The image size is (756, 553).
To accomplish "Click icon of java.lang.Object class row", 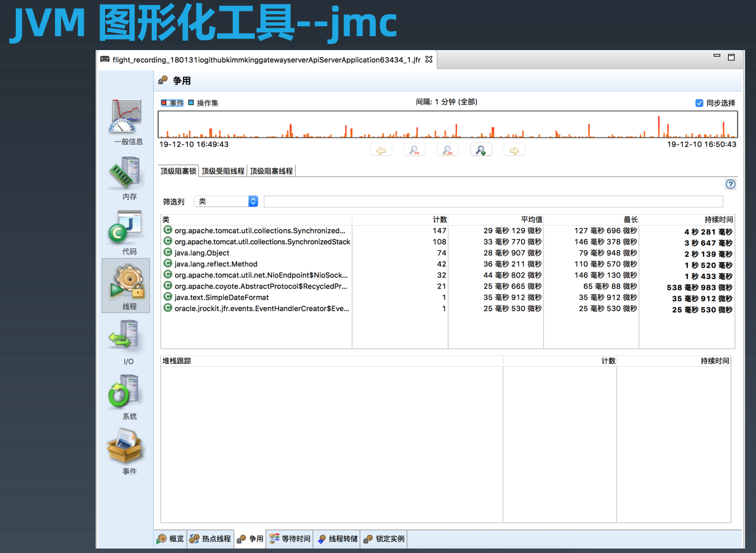I will [168, 252].
